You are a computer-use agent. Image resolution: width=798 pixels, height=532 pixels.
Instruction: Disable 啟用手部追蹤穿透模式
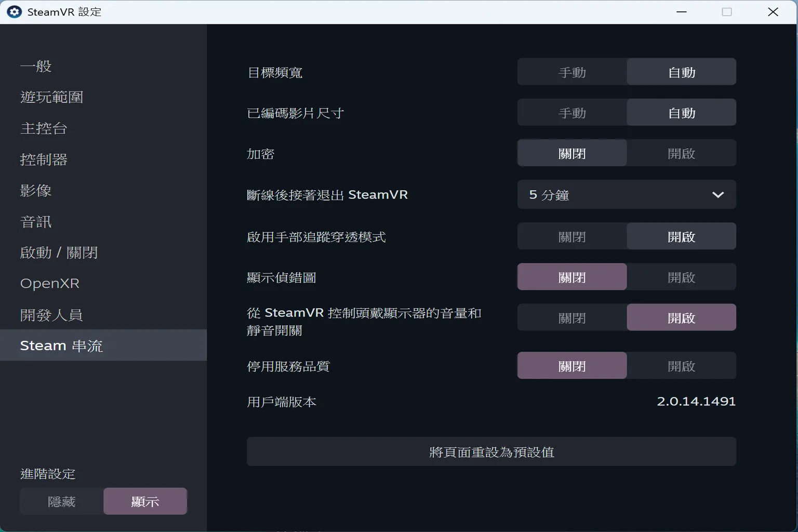[x=571, y=236]
